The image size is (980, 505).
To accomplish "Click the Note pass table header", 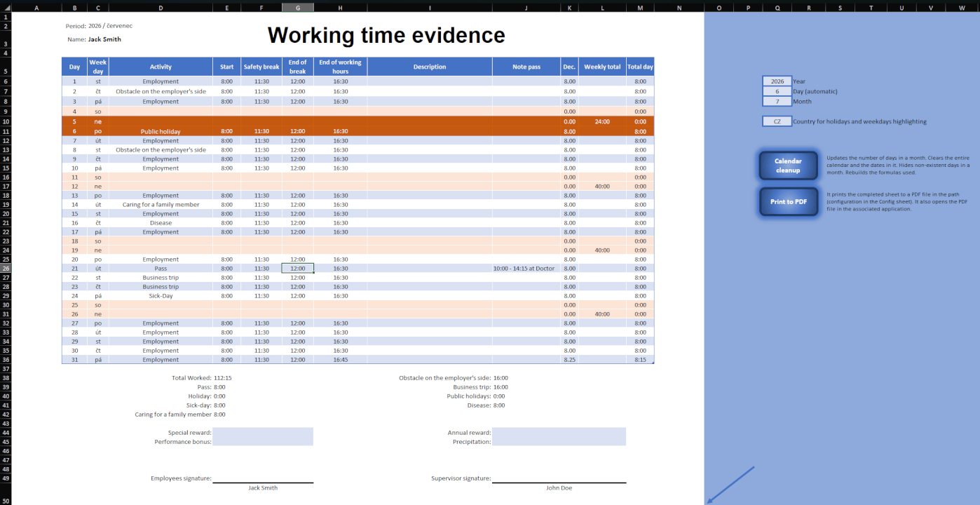I will point(526,67).
